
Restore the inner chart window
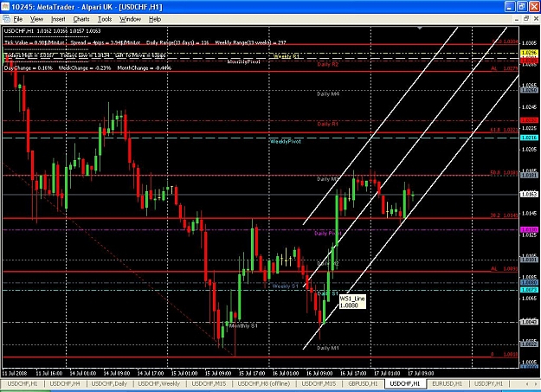[x=526, y=19]
